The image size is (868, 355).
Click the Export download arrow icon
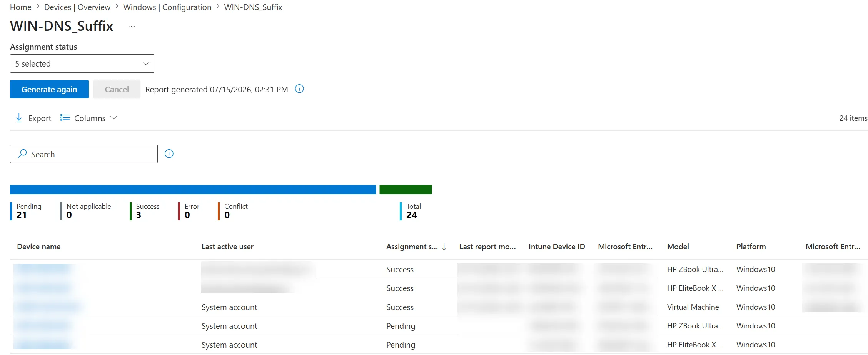pos(19,118)
